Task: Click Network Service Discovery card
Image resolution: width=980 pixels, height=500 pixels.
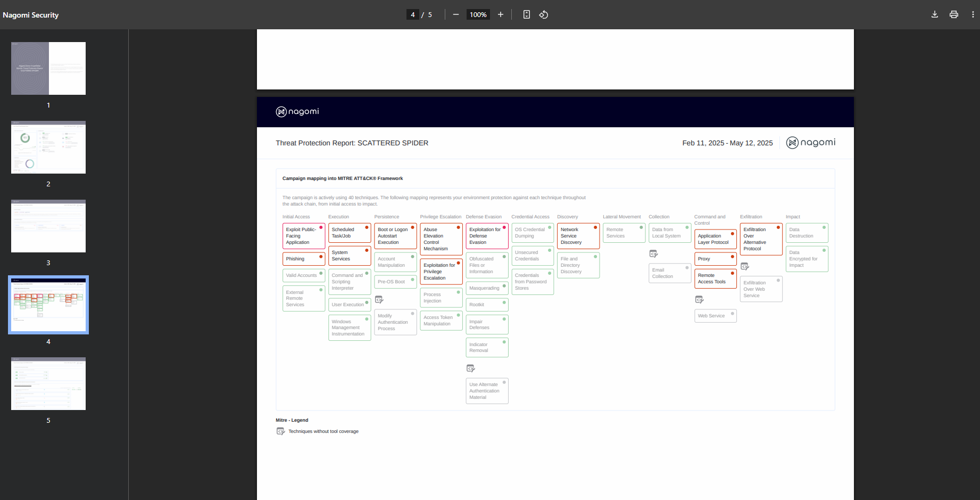Action: coord(578,236)
